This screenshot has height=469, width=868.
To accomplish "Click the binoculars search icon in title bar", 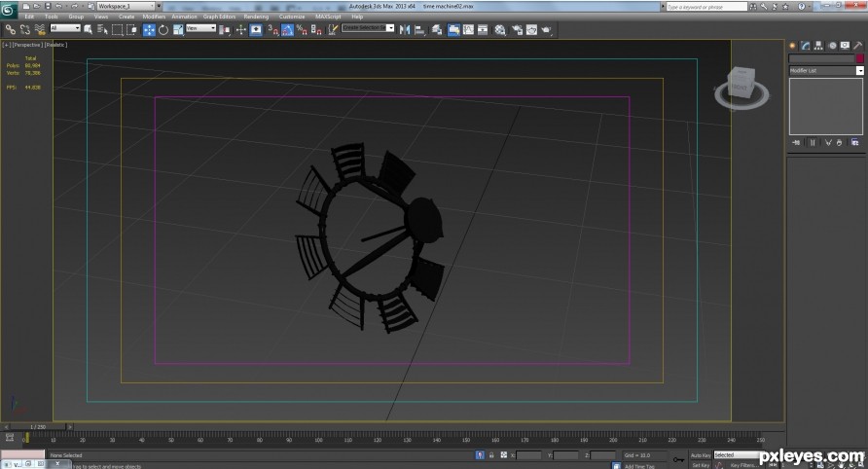I will tap(753, 7).
